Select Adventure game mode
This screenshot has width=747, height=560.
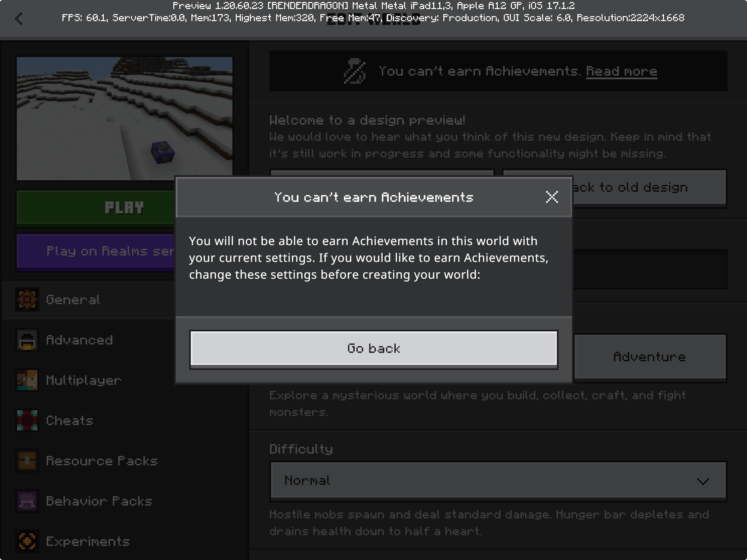pyautogui.click(x=650, y=357)
